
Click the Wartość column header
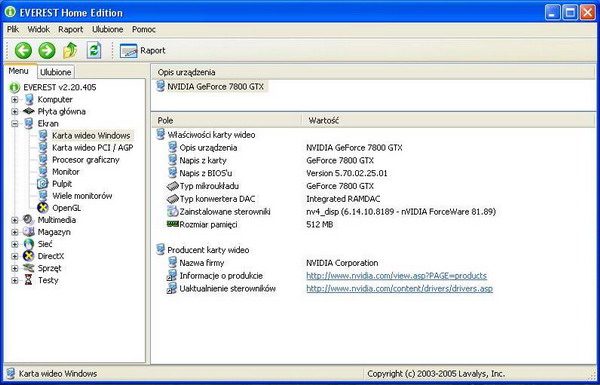point(449,121)
